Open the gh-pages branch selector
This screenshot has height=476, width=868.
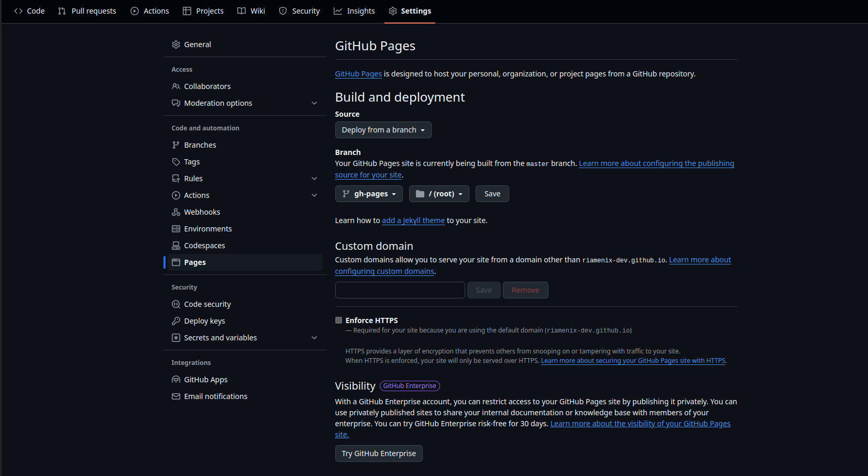pos(369,194)
